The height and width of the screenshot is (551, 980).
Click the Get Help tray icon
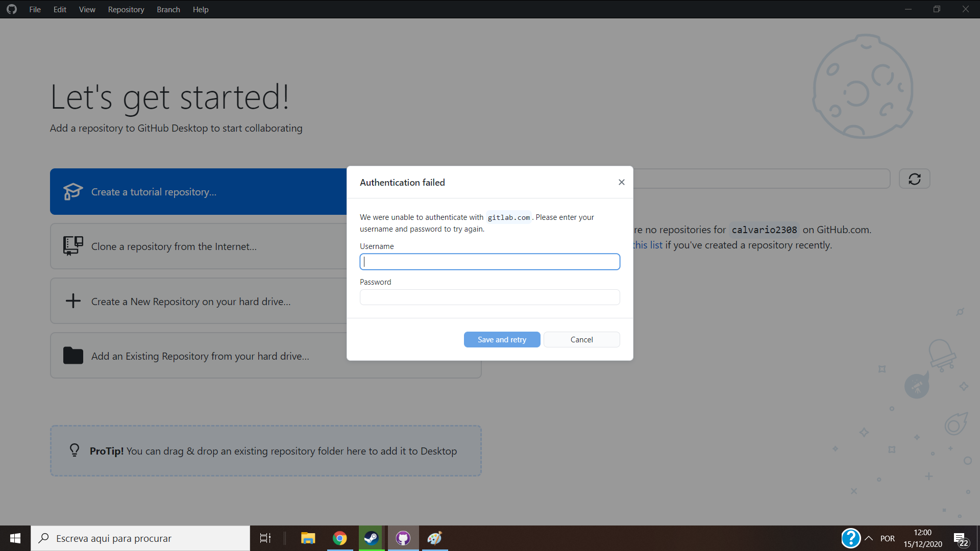(851, 538)
